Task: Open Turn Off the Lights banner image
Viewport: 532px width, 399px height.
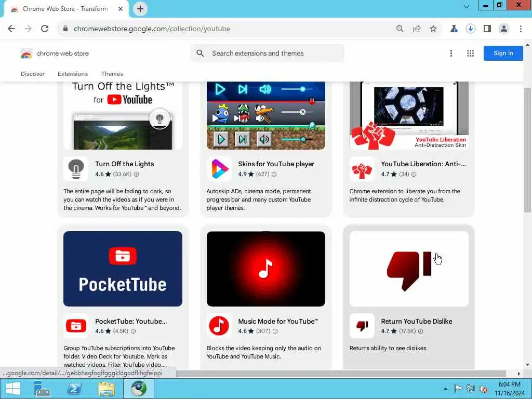Action: (x=123, y=115)
